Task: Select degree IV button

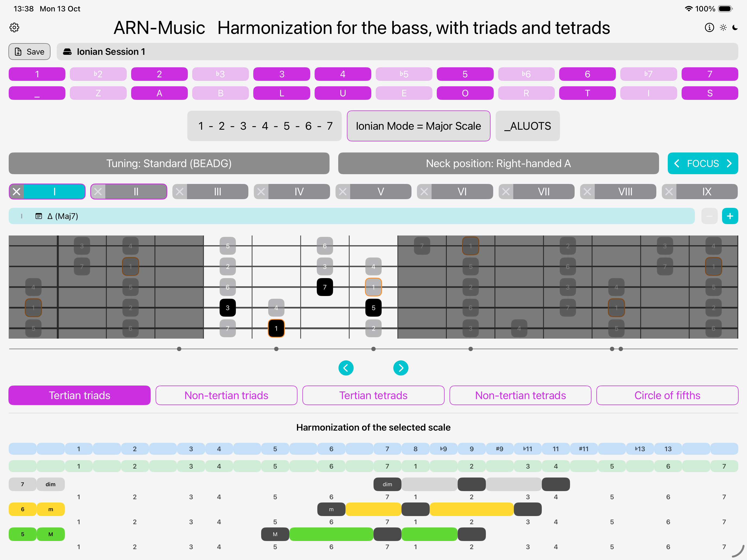Action: [x=299, y=192]
